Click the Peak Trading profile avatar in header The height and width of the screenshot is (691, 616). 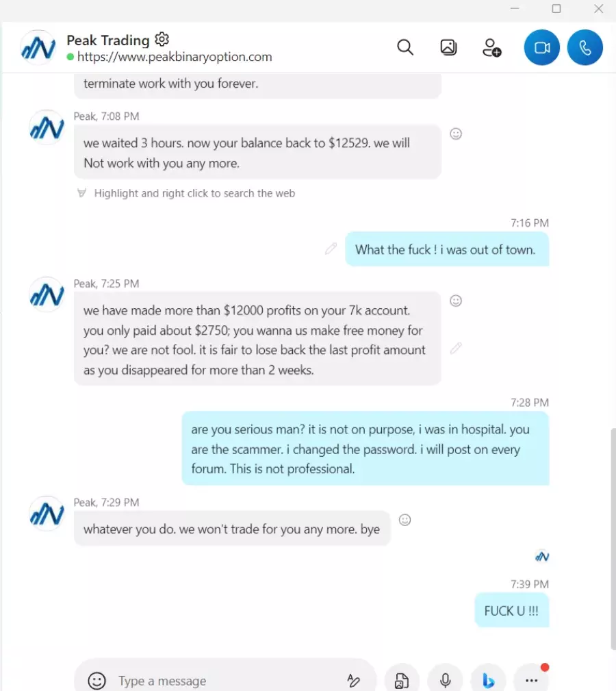[39, 47]
